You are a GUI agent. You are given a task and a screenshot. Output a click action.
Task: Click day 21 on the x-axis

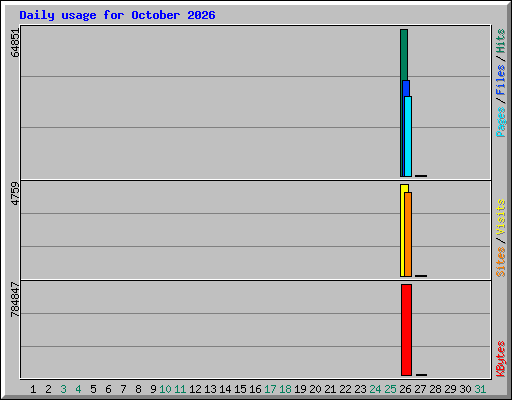330,389
